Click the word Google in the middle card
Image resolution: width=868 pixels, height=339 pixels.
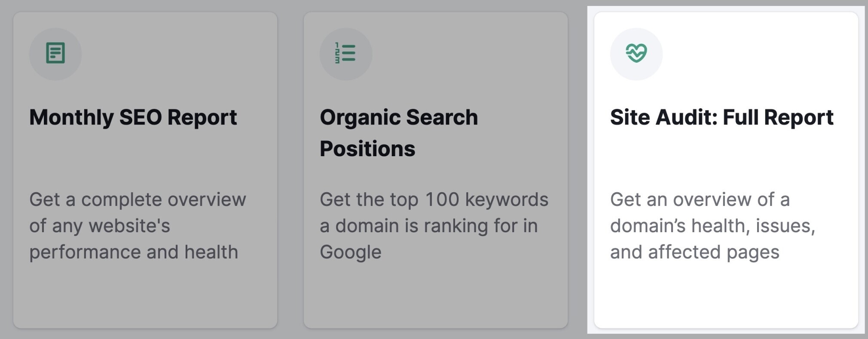coord(351,252)
